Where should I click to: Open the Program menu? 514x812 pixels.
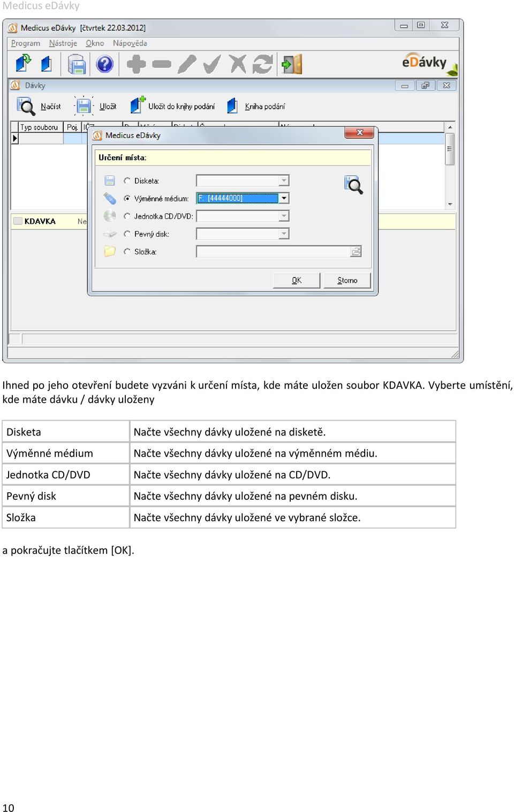tap(26, 43)
